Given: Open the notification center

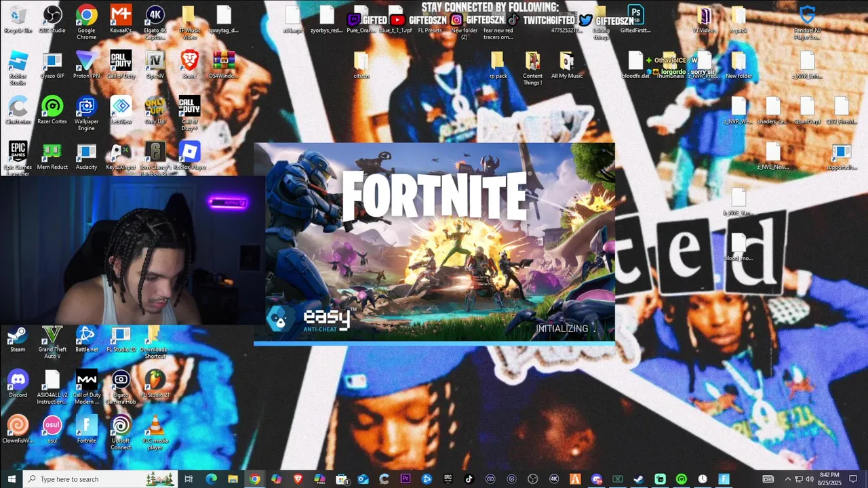Looking at the screenshot, I should click(853, 479).
